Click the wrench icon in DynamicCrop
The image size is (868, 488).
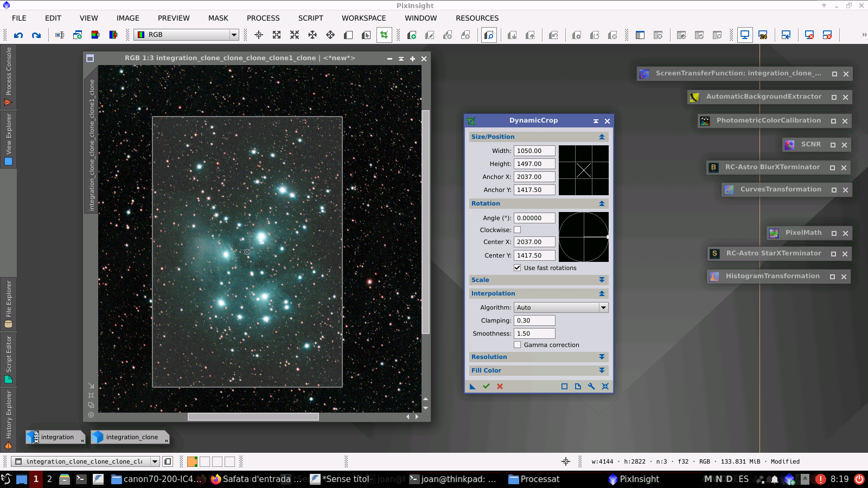tap(591, 387)
